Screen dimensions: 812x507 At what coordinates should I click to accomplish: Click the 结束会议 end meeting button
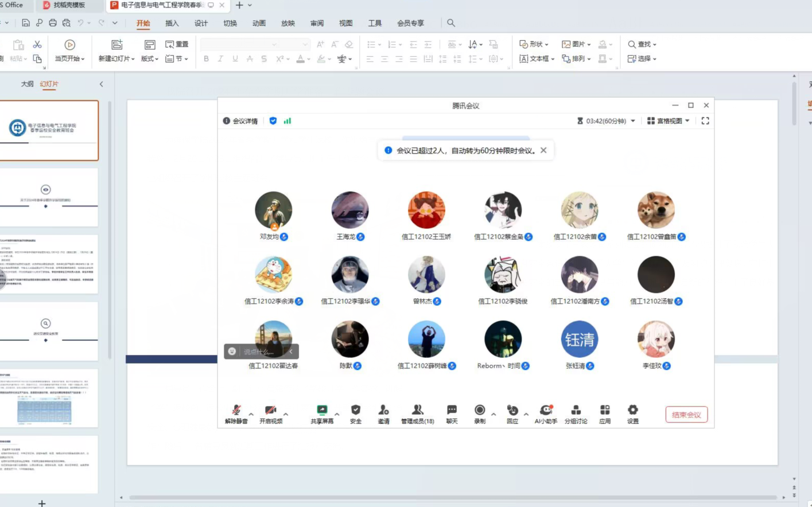coord(686,415)
